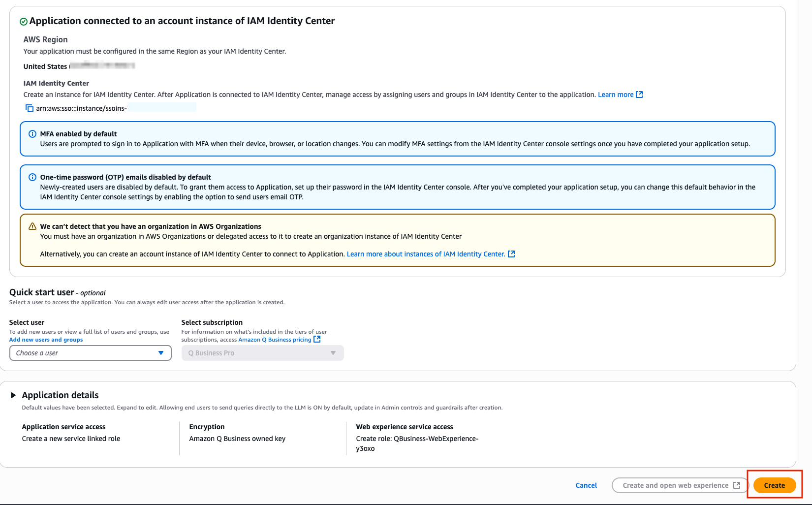Click Create and open web experience
Image resolution: width=812 pixels, height=505 pixels.
681,485
